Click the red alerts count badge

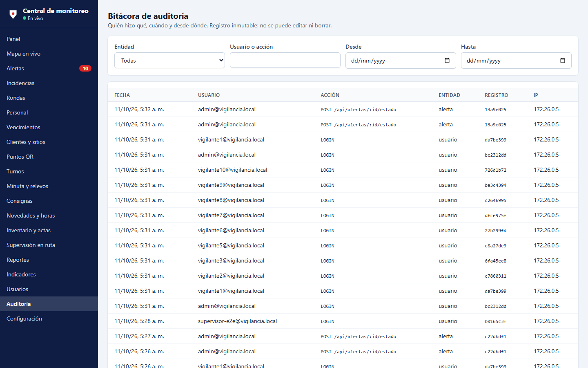point(85,68)
